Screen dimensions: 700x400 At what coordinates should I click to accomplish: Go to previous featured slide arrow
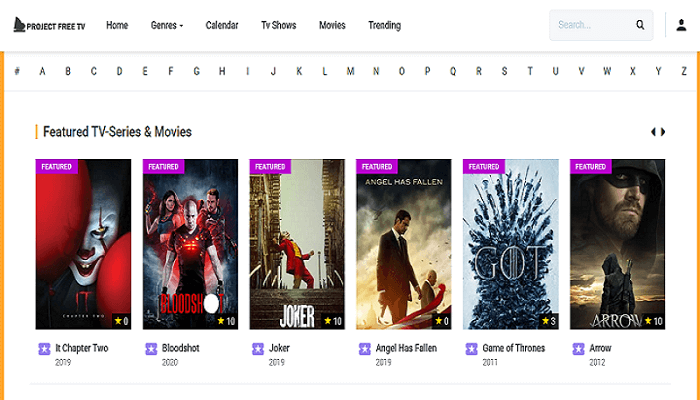(653, 132)
